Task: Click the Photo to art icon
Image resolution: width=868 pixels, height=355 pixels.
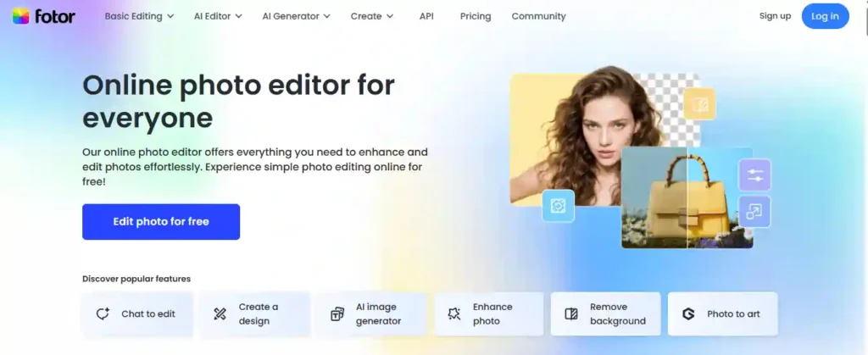Action: (x=688, y=313)
